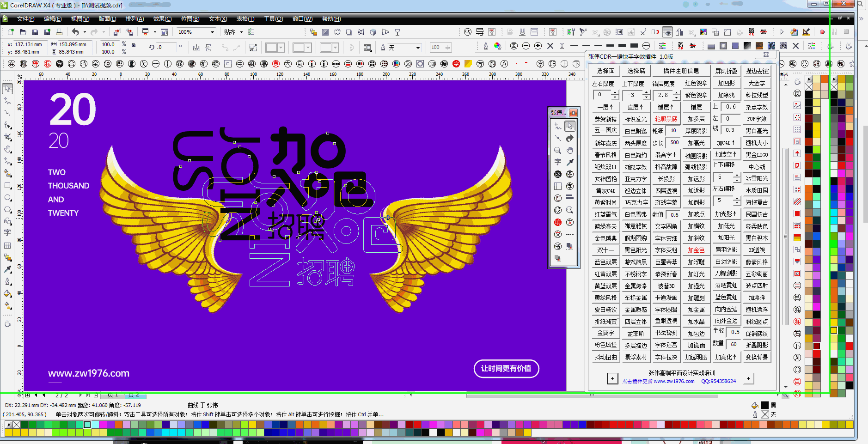Image resolution: width=868 pixels, height=444 pixels.
Task: Open the 贴齐 snap dropdown
Action: pos(241,32)
